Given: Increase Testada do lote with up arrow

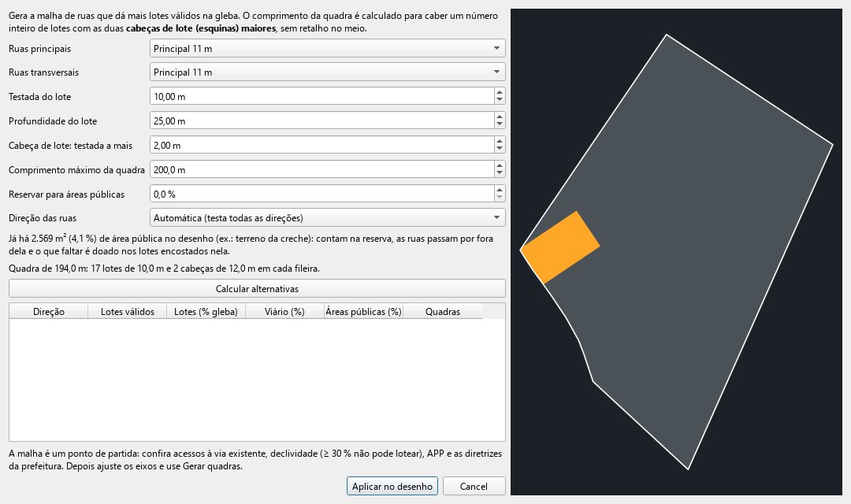Looking at the screenshot, I should point(500,92).
